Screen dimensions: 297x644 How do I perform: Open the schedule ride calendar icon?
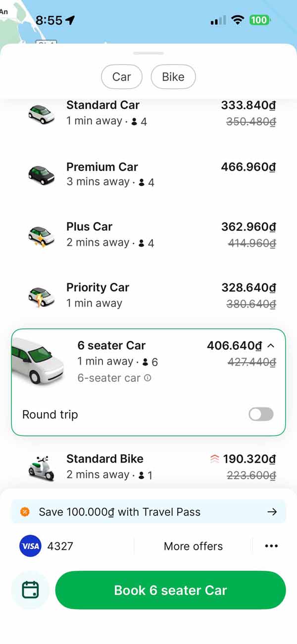[x=30, y=590]
